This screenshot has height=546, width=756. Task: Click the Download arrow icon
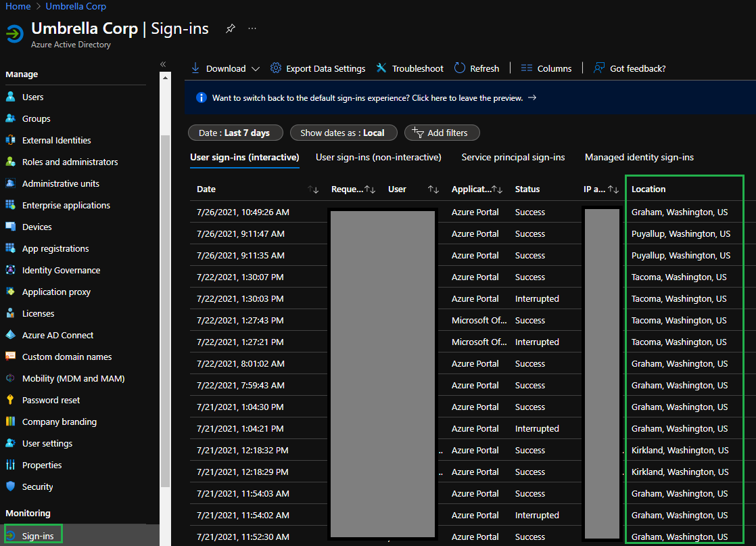(x=195, y=68)
